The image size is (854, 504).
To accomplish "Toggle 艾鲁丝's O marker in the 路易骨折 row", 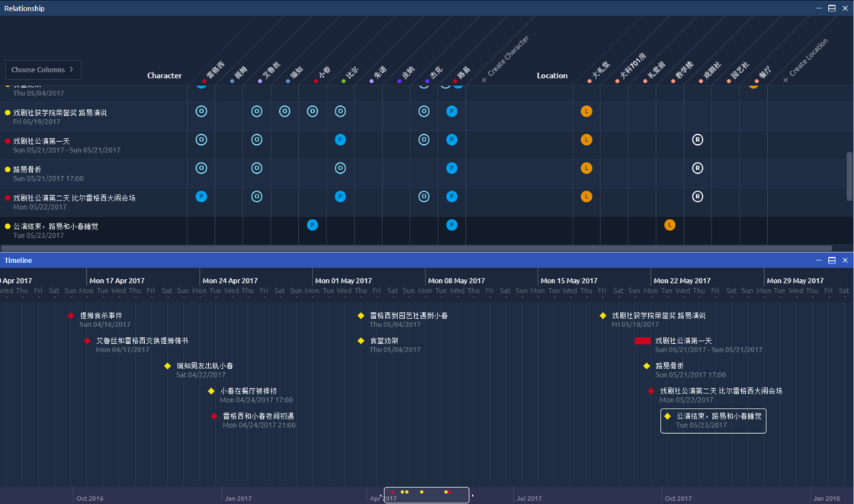I will point(257,168).
